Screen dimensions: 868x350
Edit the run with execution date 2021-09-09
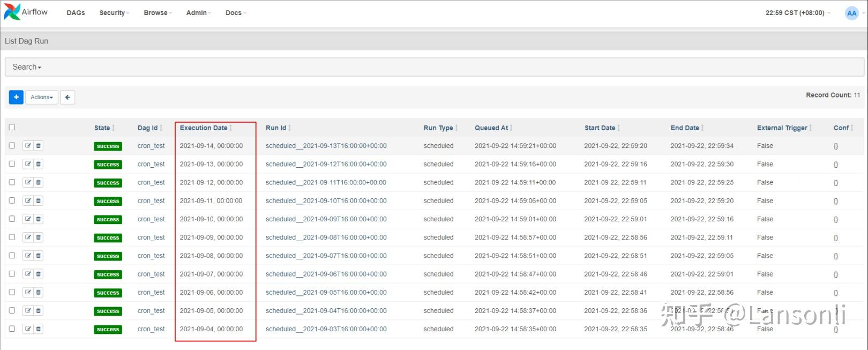coord(28,237)
